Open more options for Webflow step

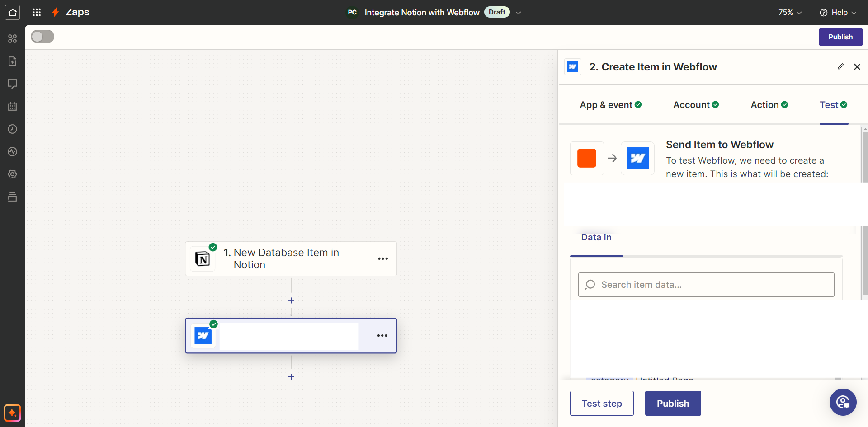pyautogui.click(x=382, y=335)
